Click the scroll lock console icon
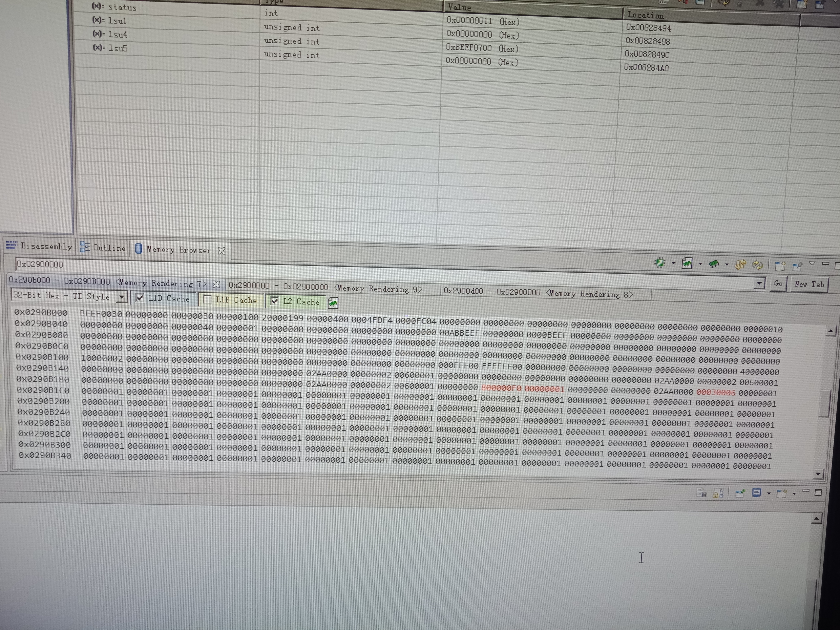This screenshot has width=840, height=630. pos(718,493)
